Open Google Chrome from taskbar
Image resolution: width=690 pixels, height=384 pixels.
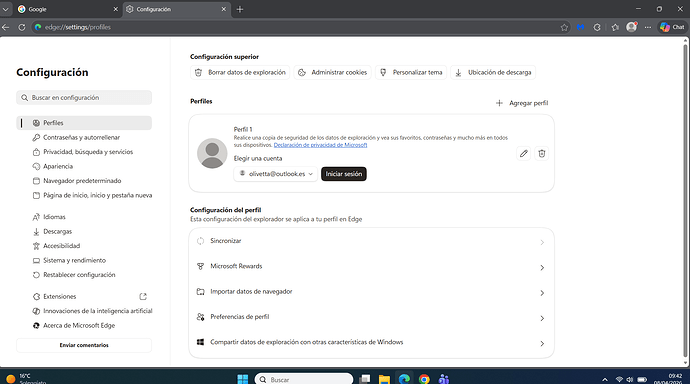pos(424,379)
